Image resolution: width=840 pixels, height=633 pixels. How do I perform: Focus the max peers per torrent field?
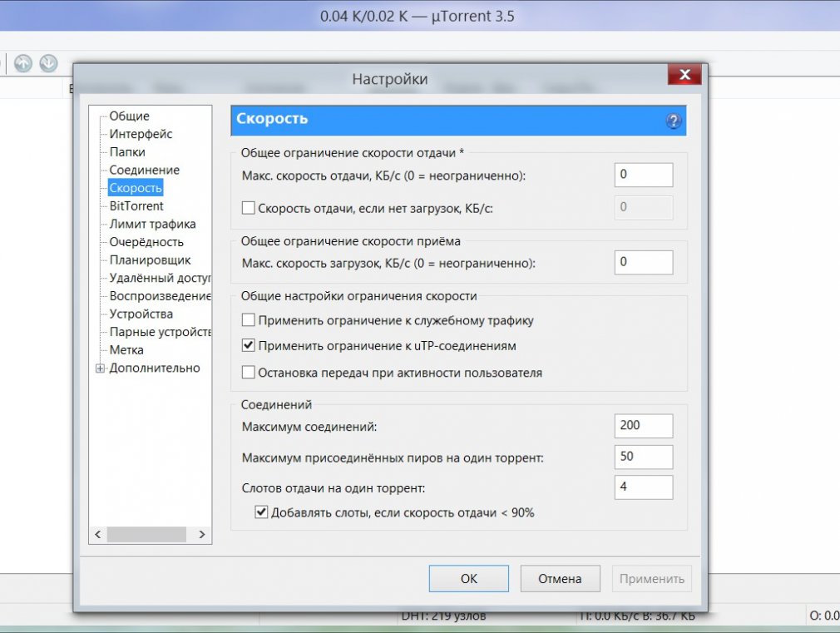pos(644,457)
